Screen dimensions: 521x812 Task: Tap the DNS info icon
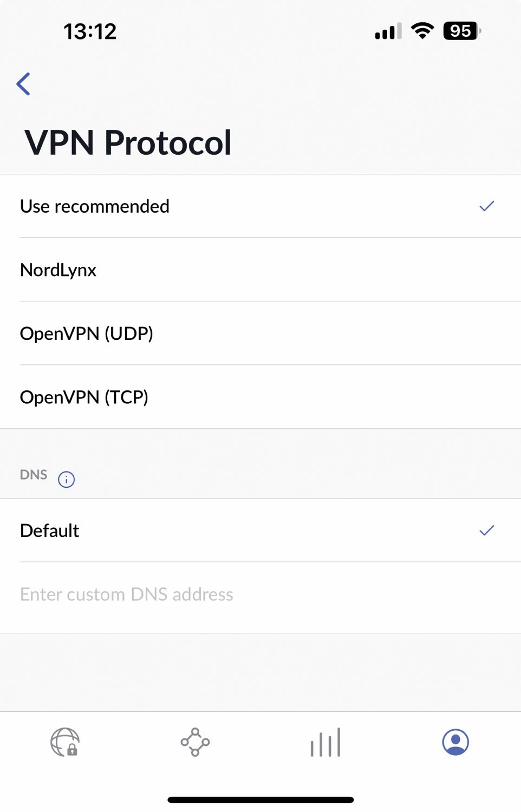tap(66, 479)
